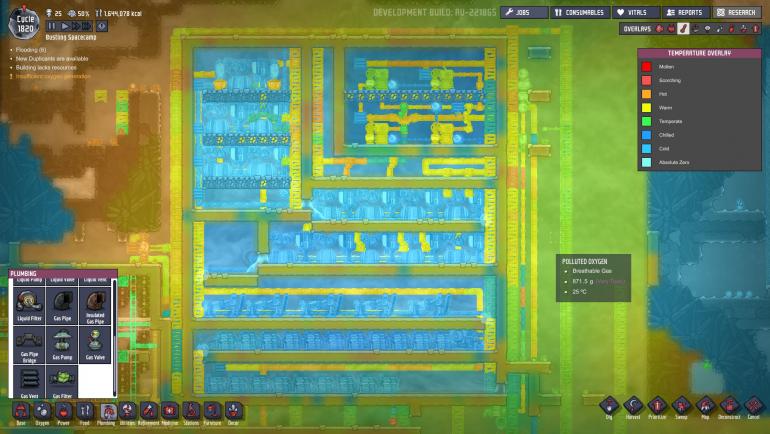
Task: Click the duplicant count 25 indicator
Action: pos(54,14)
